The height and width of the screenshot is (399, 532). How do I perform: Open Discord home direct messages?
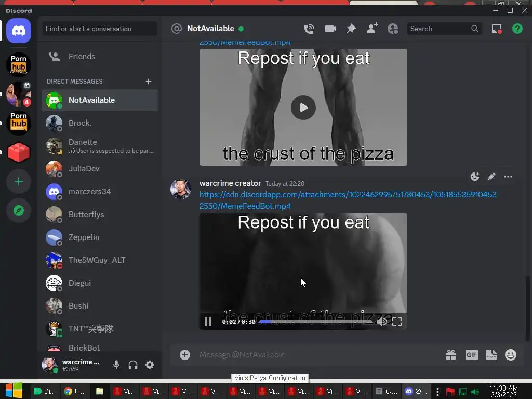(x=19, y=31)
